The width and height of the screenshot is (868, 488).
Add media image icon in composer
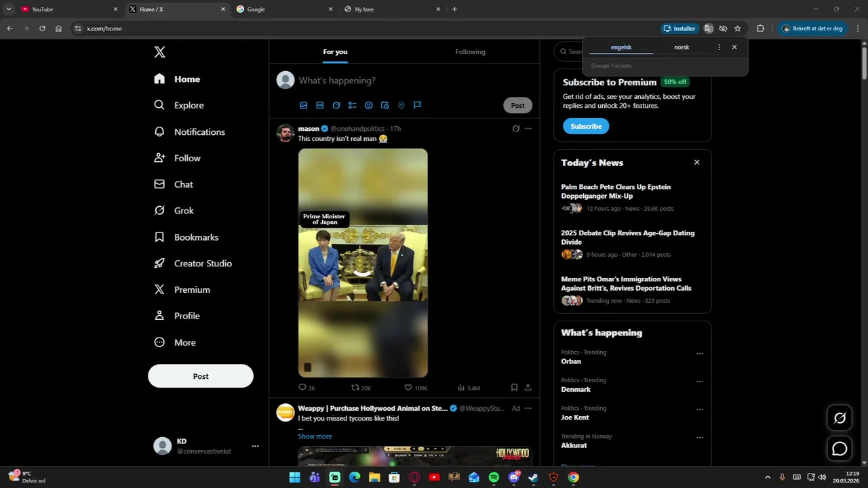click(304, 105)
